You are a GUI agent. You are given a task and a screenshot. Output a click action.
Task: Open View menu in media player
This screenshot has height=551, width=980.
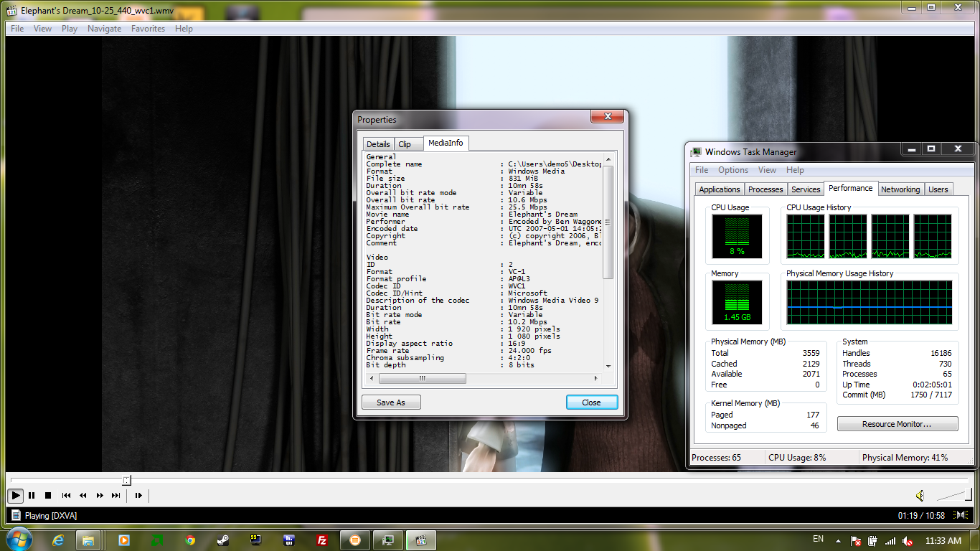(42, 29)
